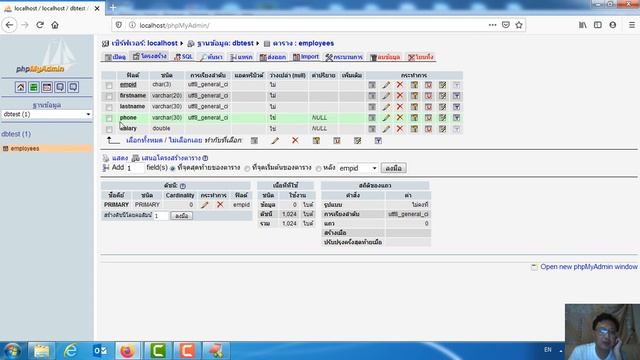Viewport: 640px width, 360px height.
Task: Drop the PRIMARY index with red X icon
Action: 220,204
